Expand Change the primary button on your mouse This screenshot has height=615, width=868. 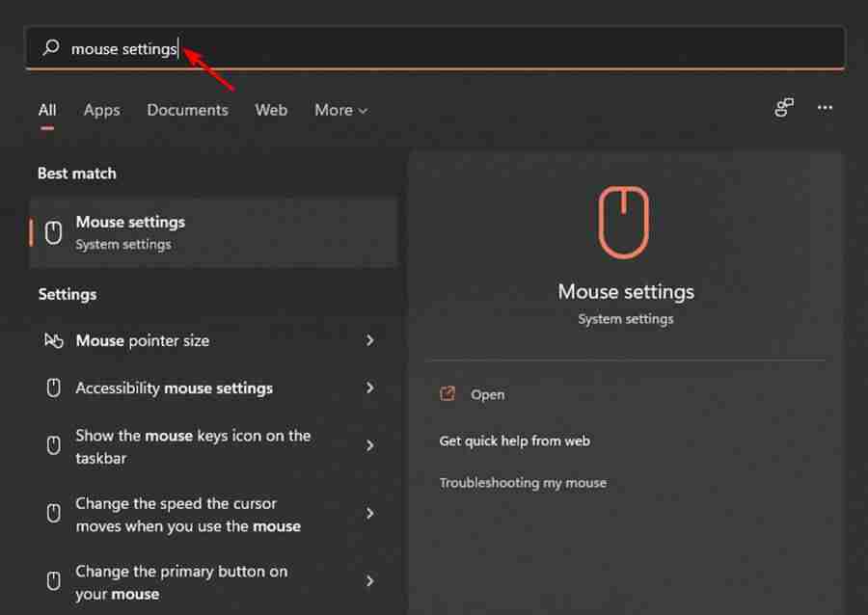369,580
